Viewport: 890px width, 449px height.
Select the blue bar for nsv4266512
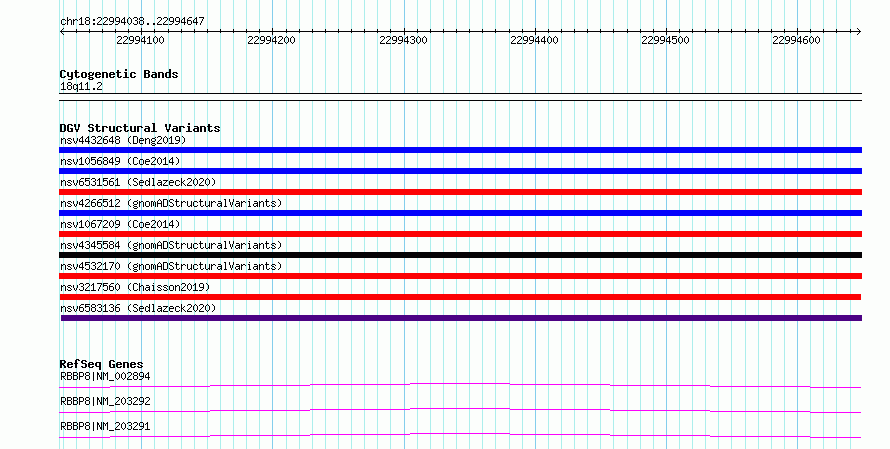point(460,213)
